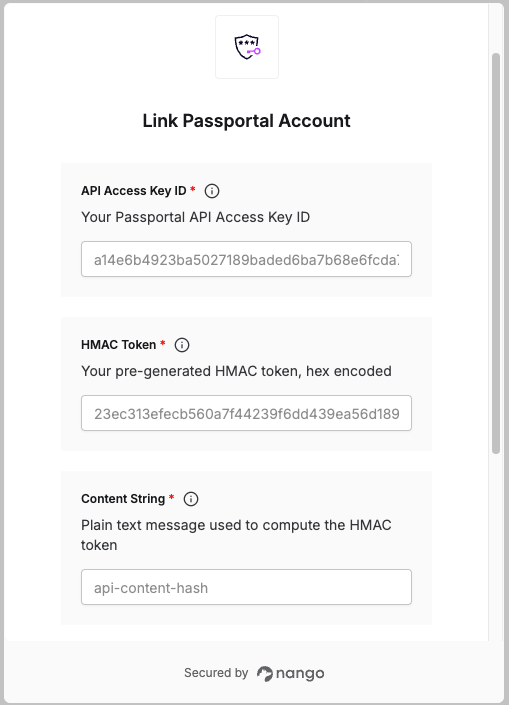Click the red required asterisk beside Content String

(x=171, y=497)
